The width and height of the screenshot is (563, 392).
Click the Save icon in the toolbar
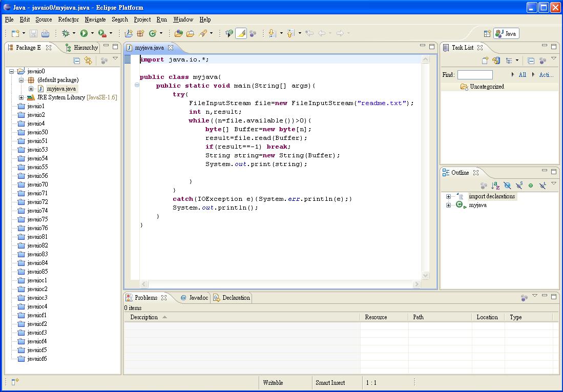coord(33,33)
